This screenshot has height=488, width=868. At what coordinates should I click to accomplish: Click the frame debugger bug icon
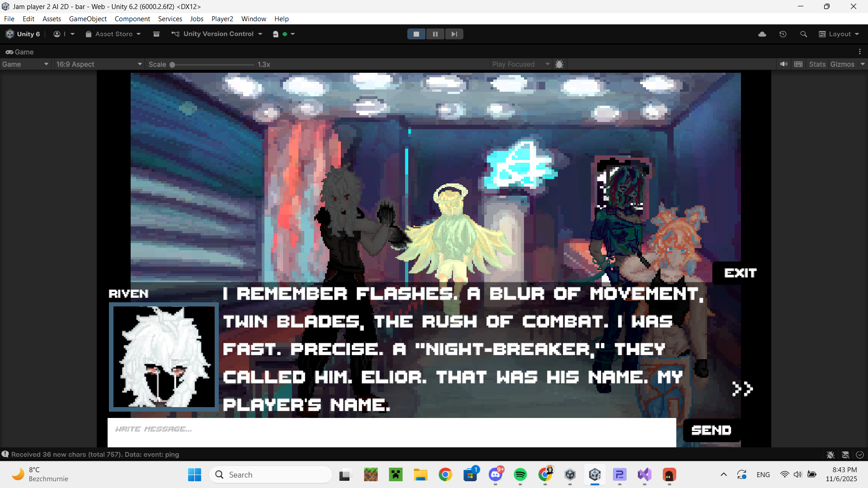(559, 64)
